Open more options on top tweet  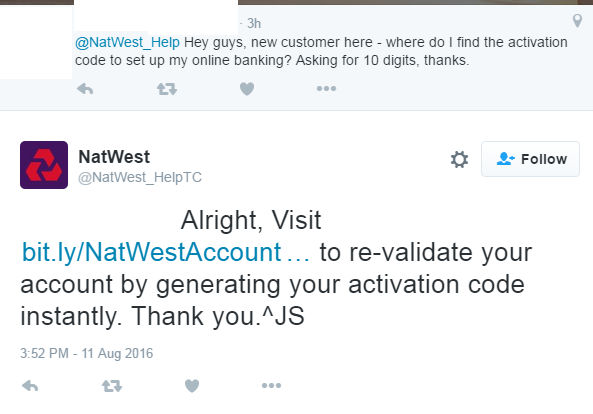[326, 88]
